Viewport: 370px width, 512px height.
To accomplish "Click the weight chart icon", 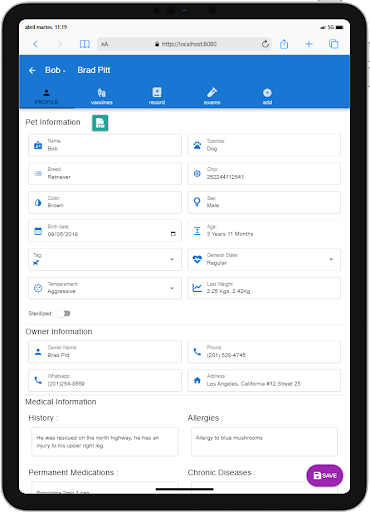I will (x=197, y=288).
